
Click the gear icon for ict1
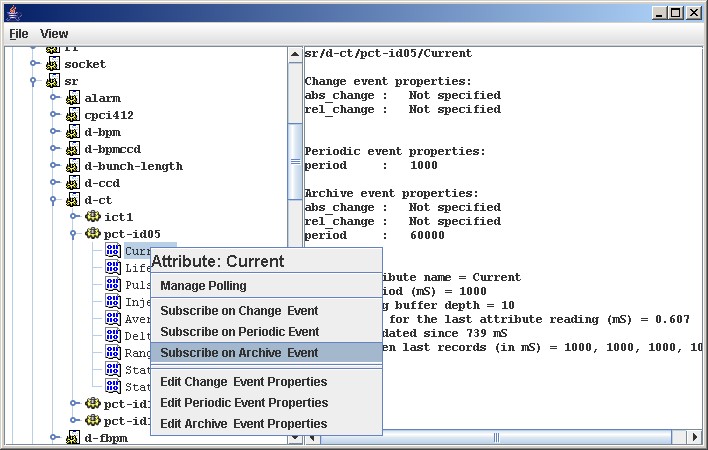92,217
